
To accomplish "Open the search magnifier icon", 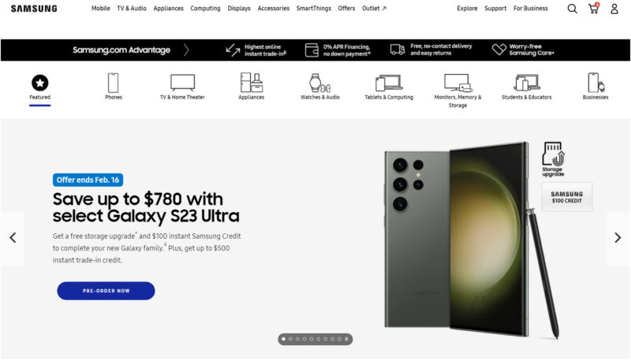I will [x=572, y=9].
